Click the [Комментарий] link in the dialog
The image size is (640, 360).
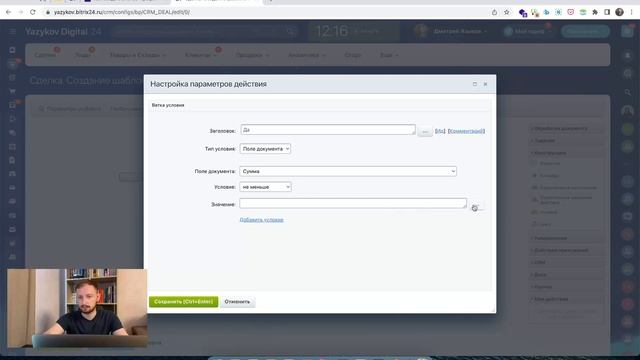pos(466,131)
